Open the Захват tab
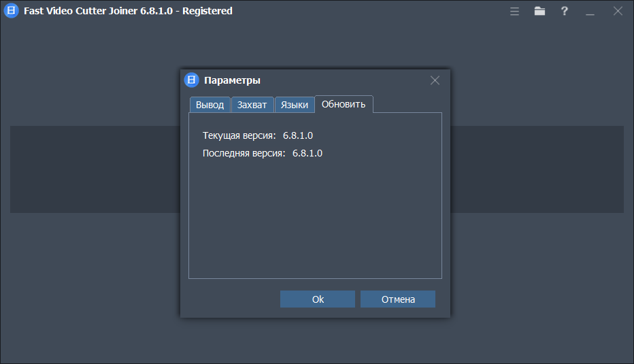The width and height of the screenshot is (634, 364). [x=252, y=105]
